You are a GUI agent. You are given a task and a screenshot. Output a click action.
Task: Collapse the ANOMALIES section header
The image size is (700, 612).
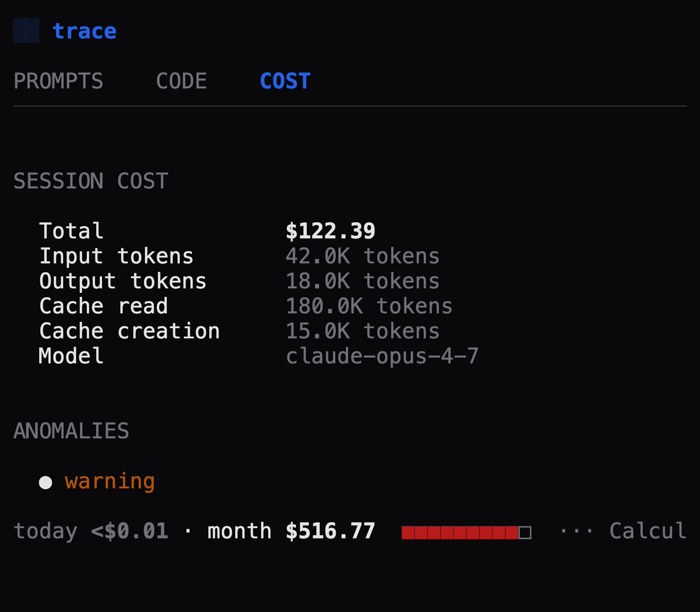(71, 431)
